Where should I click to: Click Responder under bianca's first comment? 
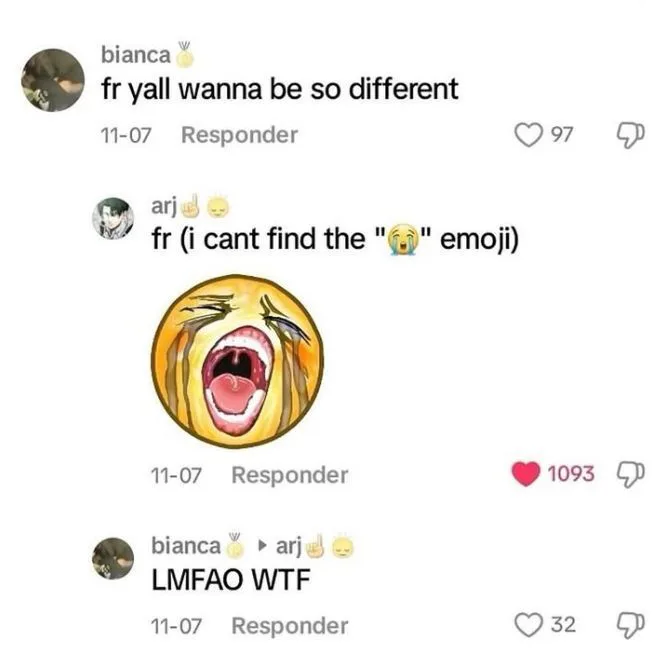[x=239, y=135]
